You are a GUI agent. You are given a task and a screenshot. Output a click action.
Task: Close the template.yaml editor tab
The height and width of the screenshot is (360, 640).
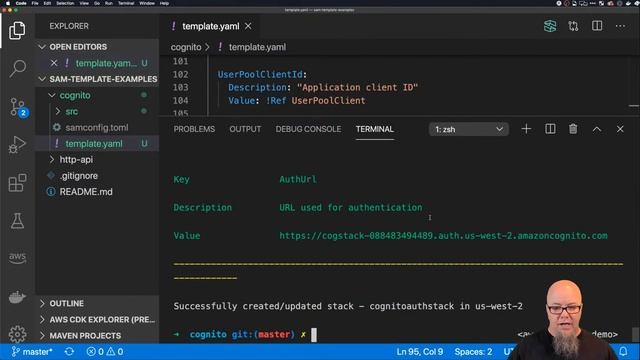tap(248, 26)
